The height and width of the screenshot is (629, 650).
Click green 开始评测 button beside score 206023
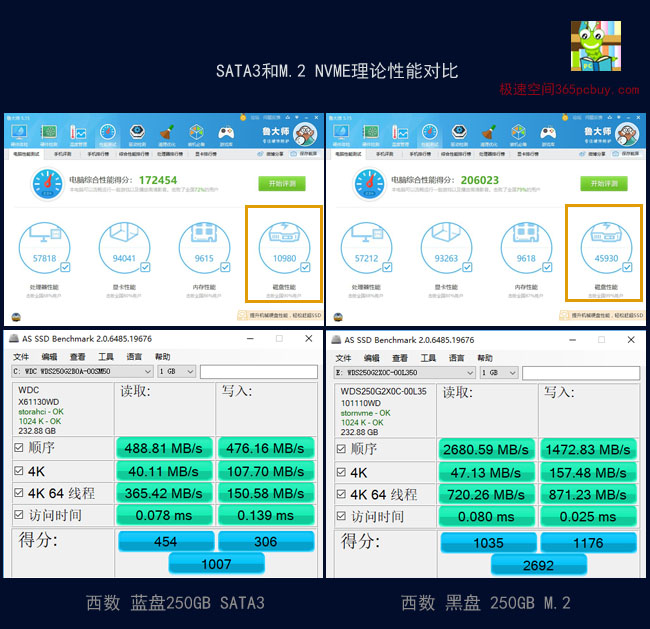[x=604, y=183]
